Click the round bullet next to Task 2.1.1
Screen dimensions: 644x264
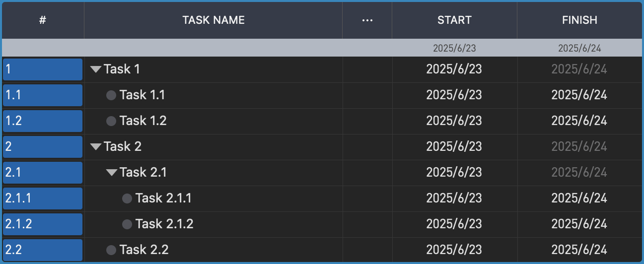pyautogui.click(x=127, y=198)
